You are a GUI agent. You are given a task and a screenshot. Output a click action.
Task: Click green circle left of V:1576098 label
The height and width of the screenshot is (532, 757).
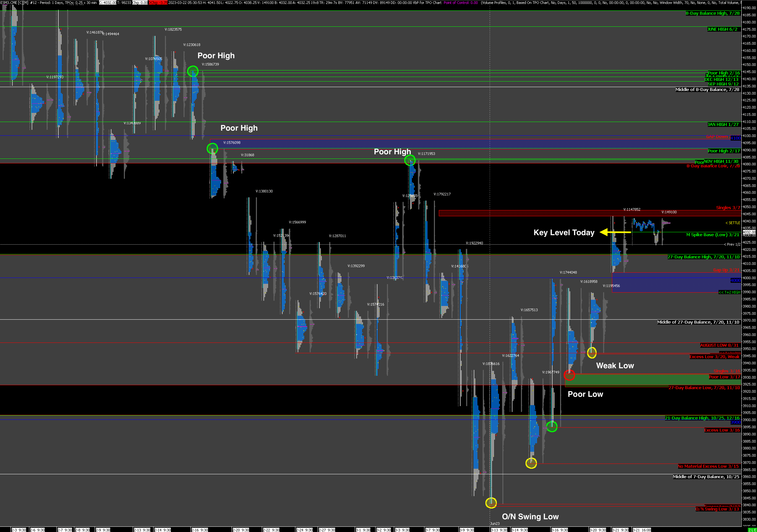tap(212, 148)
